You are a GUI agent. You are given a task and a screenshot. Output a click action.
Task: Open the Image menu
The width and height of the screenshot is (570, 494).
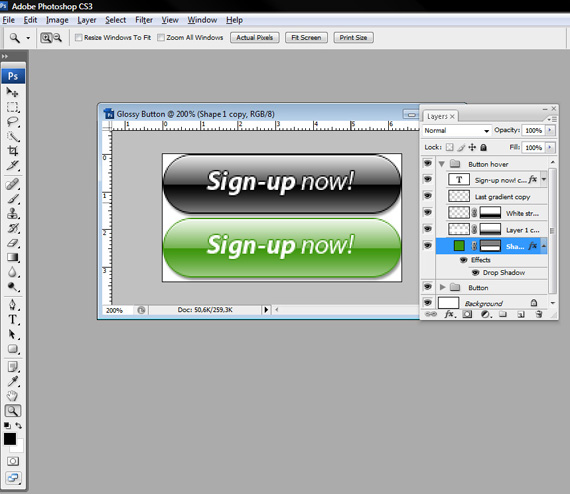[57, 20]
